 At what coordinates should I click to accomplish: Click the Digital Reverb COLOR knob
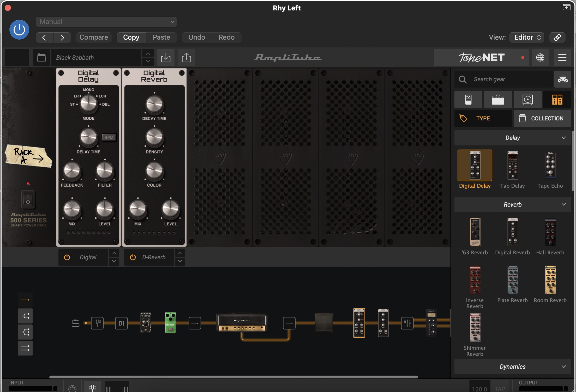154,171
